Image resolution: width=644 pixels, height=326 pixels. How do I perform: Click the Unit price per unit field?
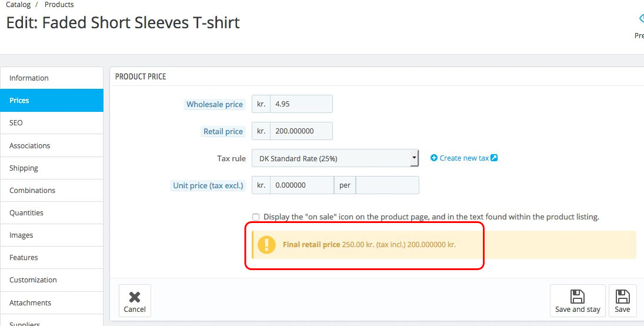pyautogui.click(x=388, y=185)
